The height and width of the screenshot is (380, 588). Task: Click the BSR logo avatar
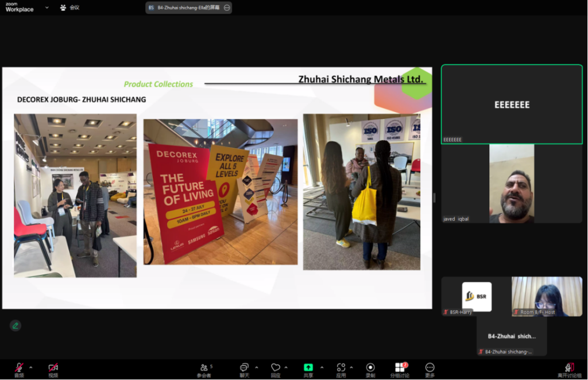point(477,296)
